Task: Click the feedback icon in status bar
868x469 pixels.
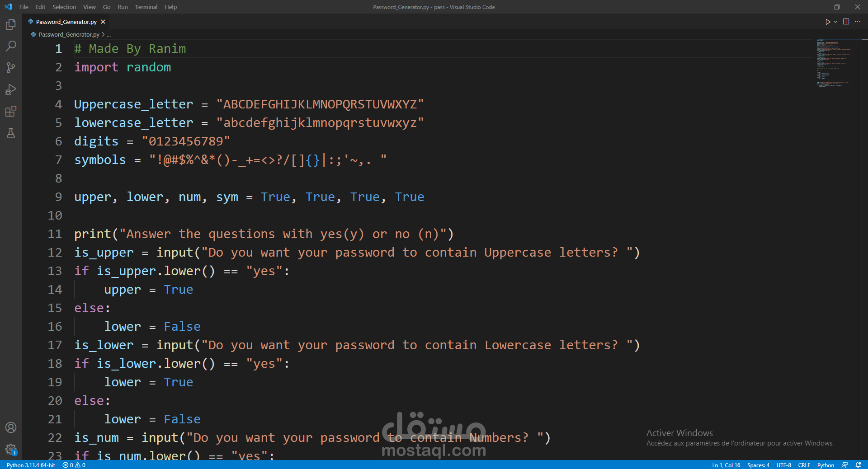Action: click(x=844, y=465)
